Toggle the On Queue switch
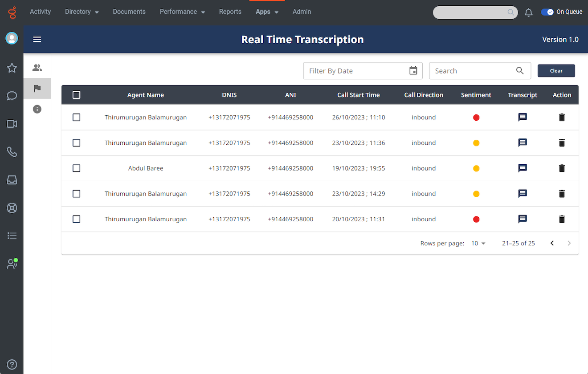The height and width of the screenshot is (374, 588). (x=547, y=12)
